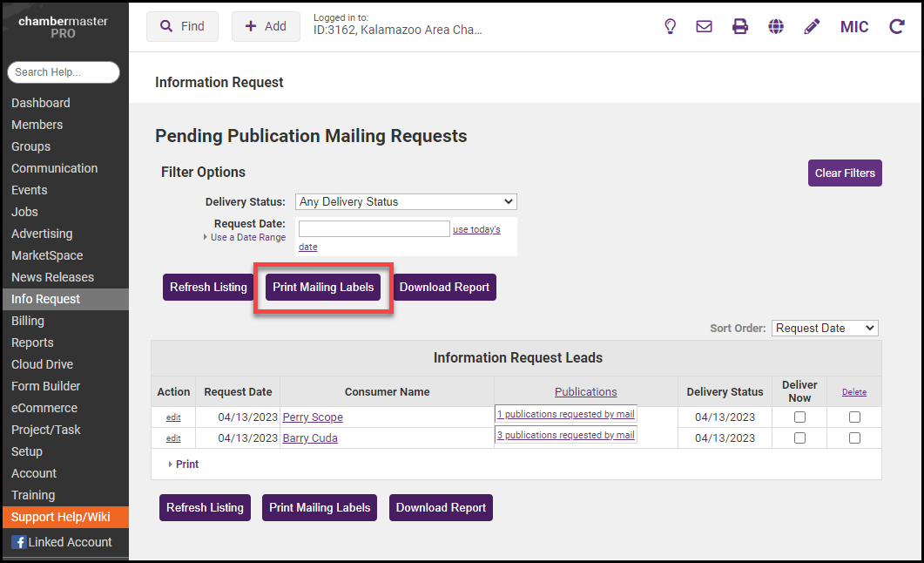Check Deliver Now for Barry Cuda
Image resolution: width=924 pixels, height=563 pixels.
pos(799,438)
